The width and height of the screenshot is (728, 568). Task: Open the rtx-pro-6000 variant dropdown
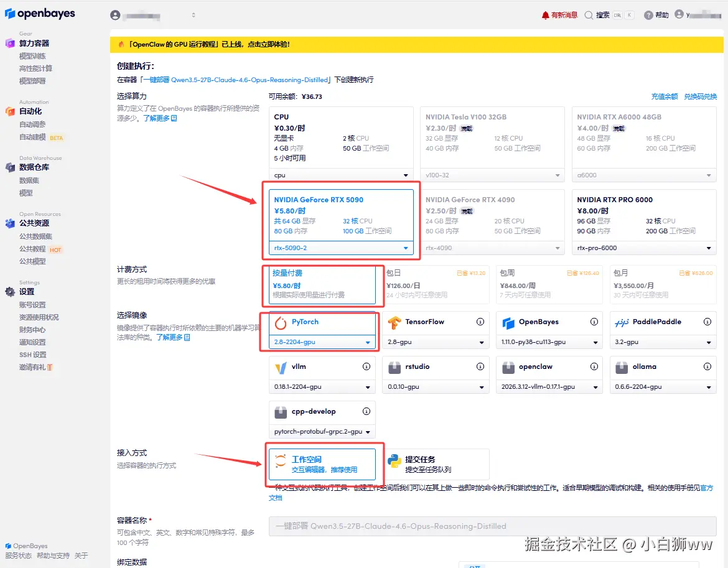644,248
